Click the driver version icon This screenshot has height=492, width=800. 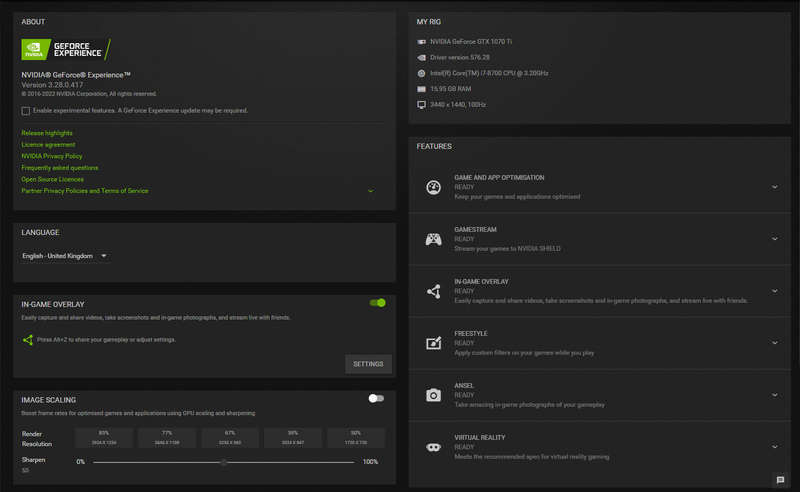coord(421,58)
